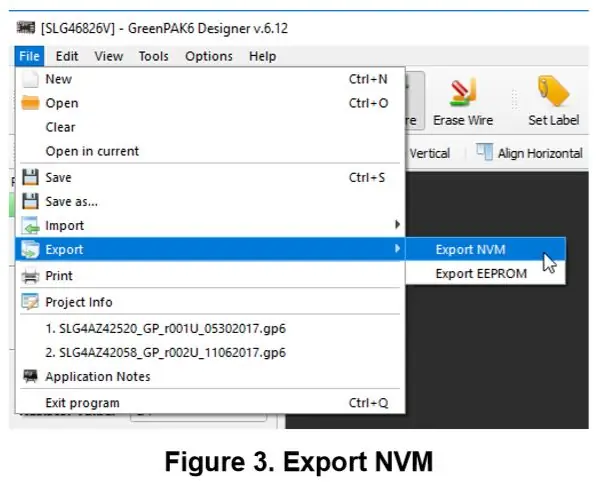Open the Help menu
The width and height of the screenshot is (597, 483).
262,56
